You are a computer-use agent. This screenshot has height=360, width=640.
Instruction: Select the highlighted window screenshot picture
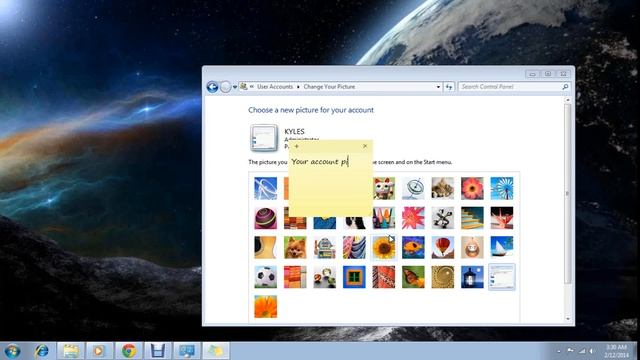click(x=502, y=277)
